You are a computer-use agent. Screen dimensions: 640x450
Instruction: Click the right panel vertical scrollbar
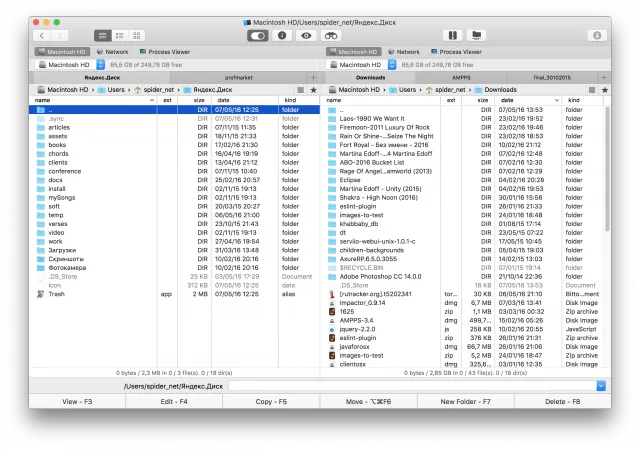[607, 169]
